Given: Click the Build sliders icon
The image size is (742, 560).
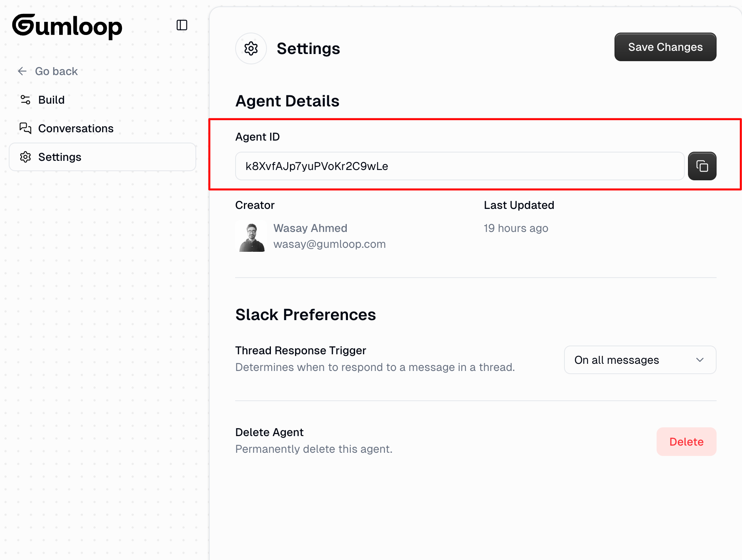Looking at the screenshot, I should coord(25,100).
